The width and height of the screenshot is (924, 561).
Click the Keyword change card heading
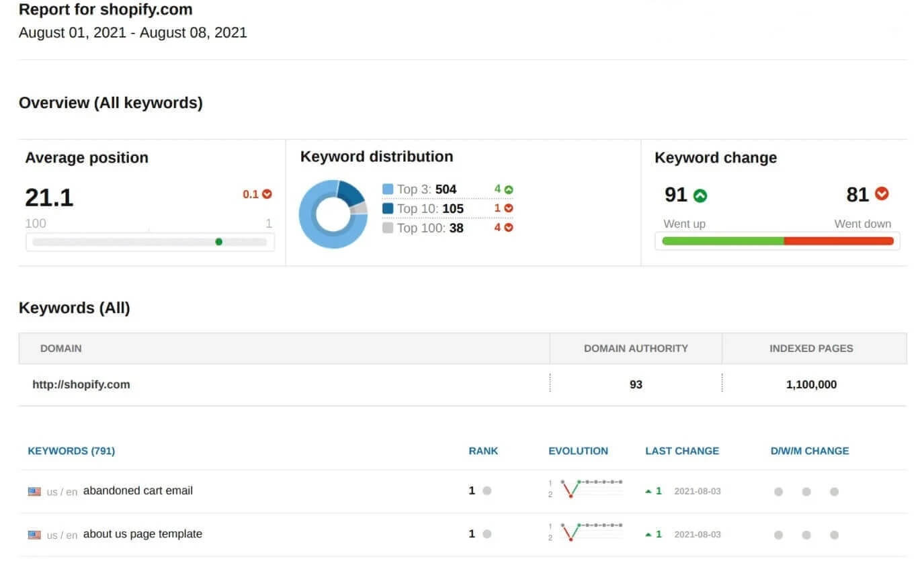click(716, 158)
